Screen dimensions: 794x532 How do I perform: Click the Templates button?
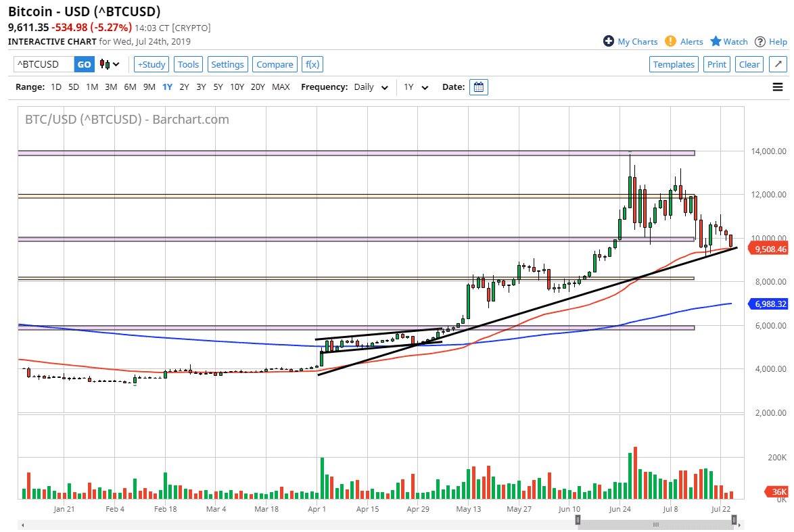tap(674, 64)
